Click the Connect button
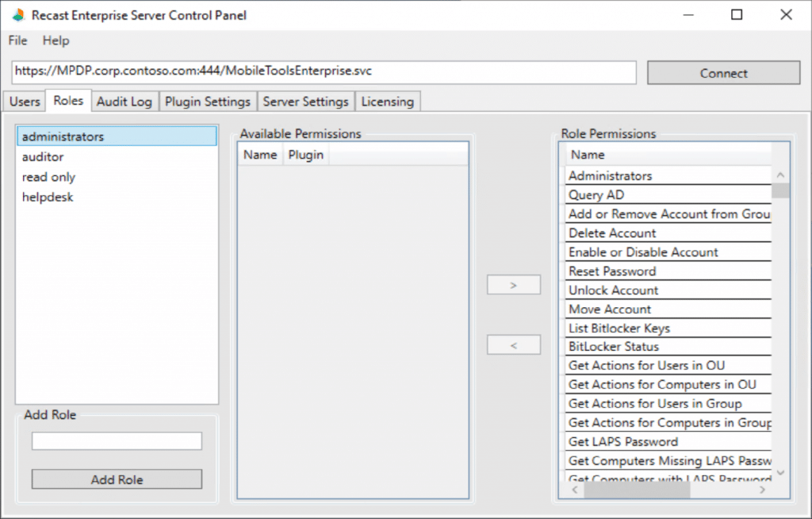 [723, 73]
